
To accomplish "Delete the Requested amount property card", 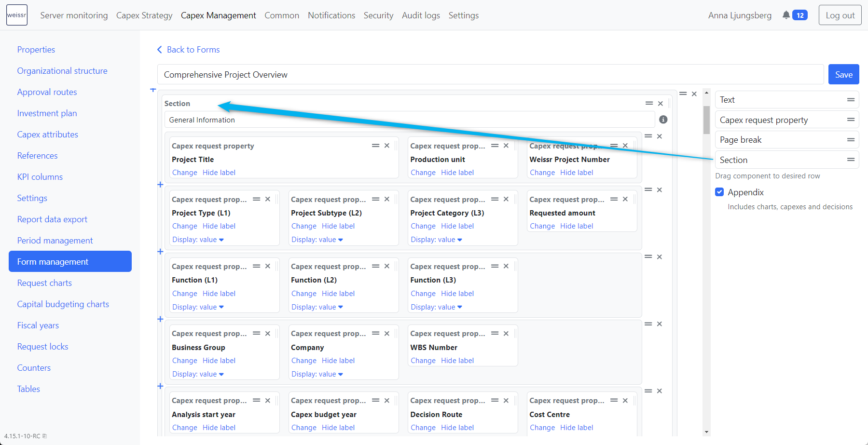I will [x=625, y=199].
